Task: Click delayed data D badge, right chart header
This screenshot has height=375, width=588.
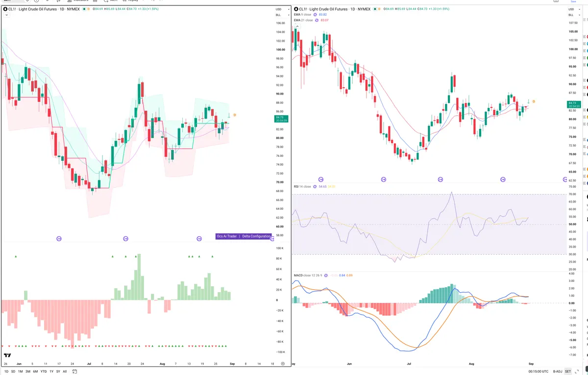Action: 379,9
